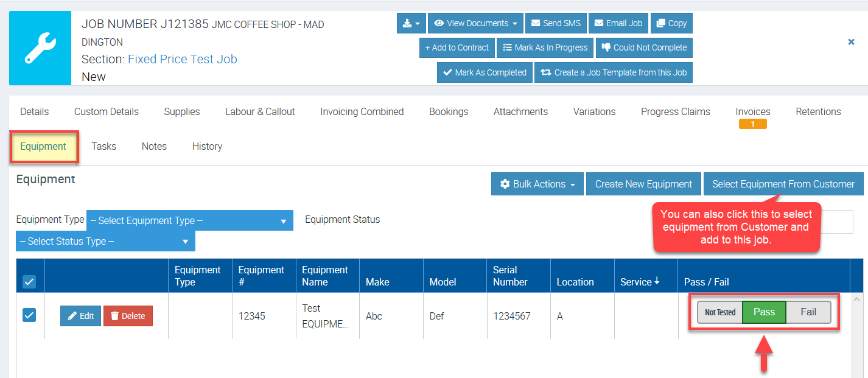The image size is (868, 378).
Task: Mark job as Could Not Complete
Action: click(x=644, y=47)
